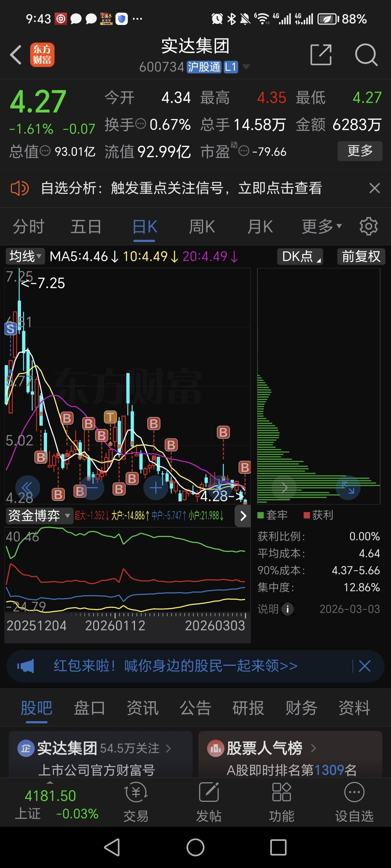Switch to the 五日 tab

pos(86,227)
